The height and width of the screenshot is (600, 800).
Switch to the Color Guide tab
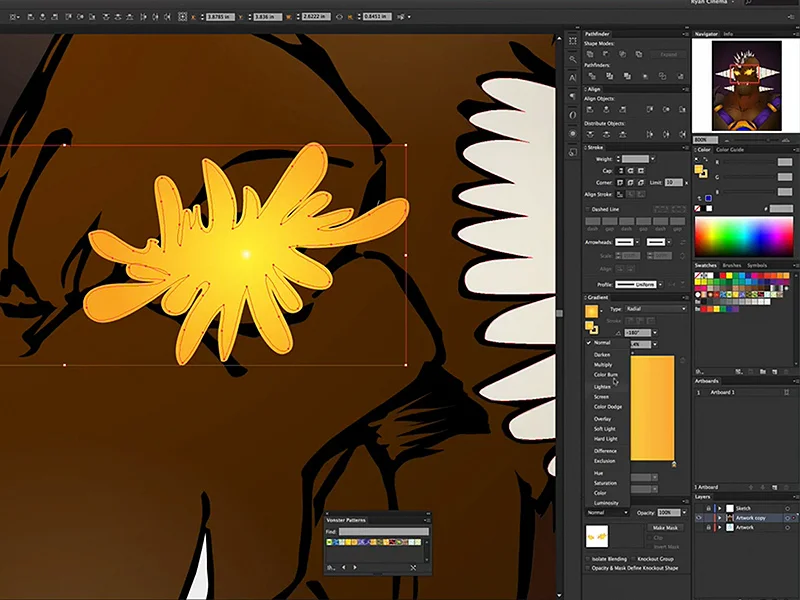click(730, 150)
